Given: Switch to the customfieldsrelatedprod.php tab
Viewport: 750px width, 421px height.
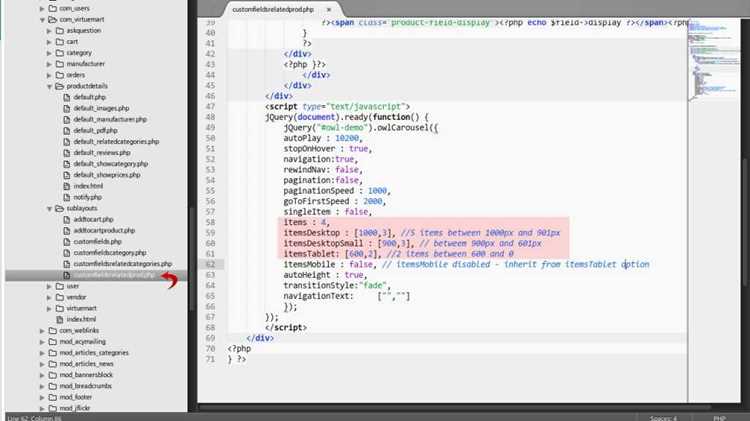Looking at the screenshot, I should point(273,9).
